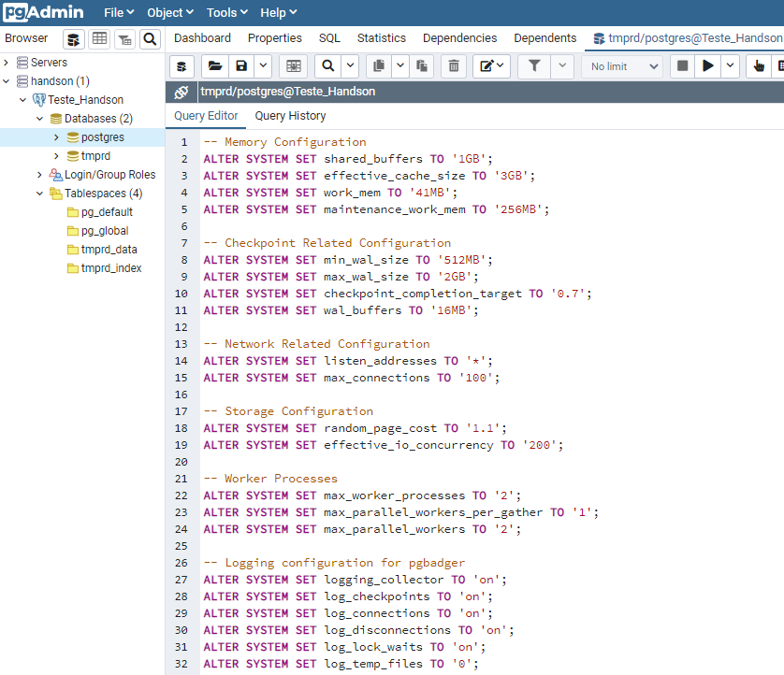This screenshot has height=675, width=784.
Task: Click the Delete trash icon
Action: [x=454, y=66]
